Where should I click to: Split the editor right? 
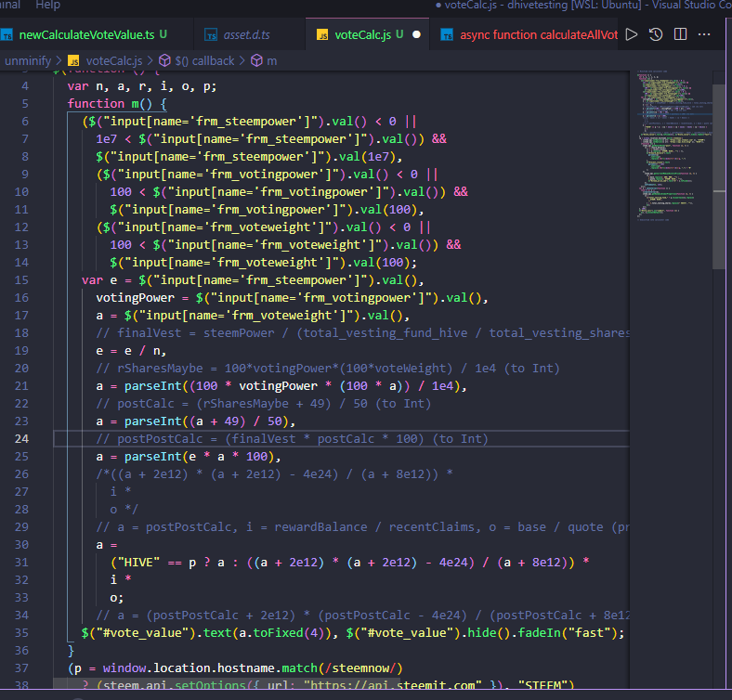(680, 34)
